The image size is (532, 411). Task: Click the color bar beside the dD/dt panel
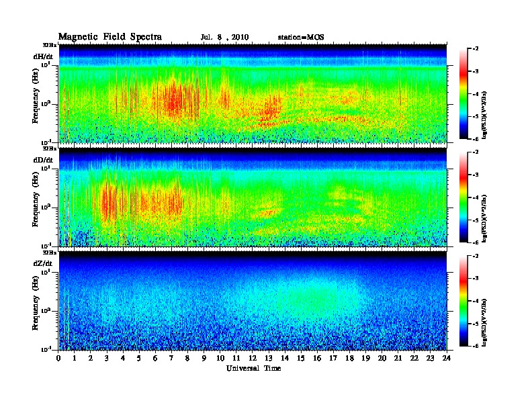pyautogui.click(x=463, y=197)
